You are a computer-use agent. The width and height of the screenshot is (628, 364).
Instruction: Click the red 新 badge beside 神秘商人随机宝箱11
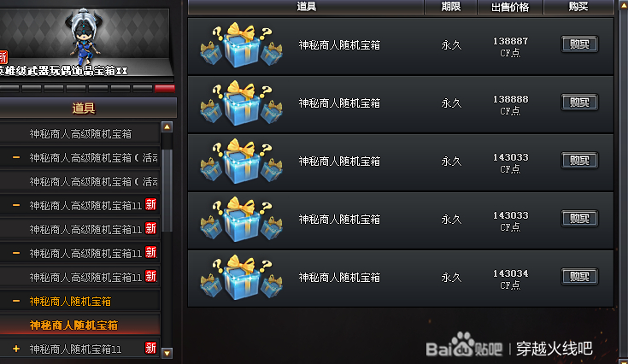(x=150, y=348)
